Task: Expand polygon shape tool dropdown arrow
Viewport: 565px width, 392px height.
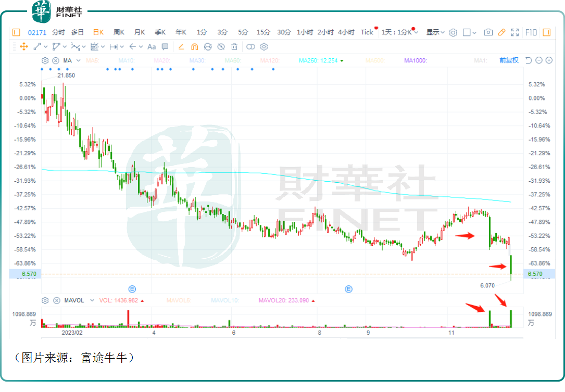Action: pos(65,46)
